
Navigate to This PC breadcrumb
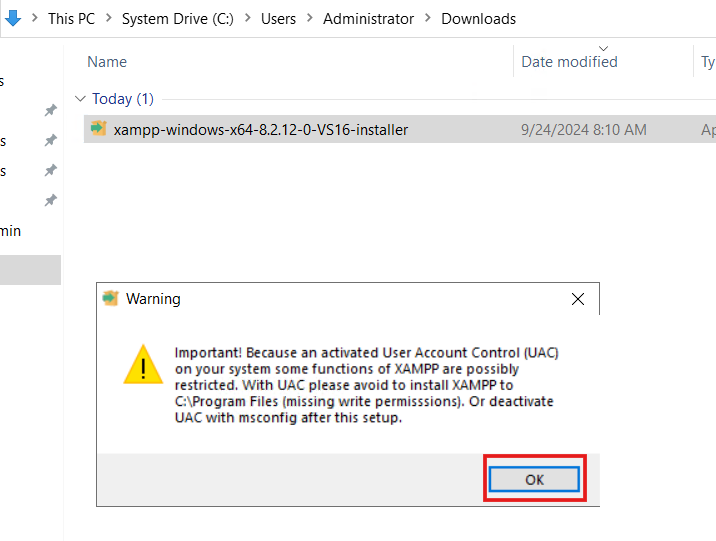coord(72,19)
